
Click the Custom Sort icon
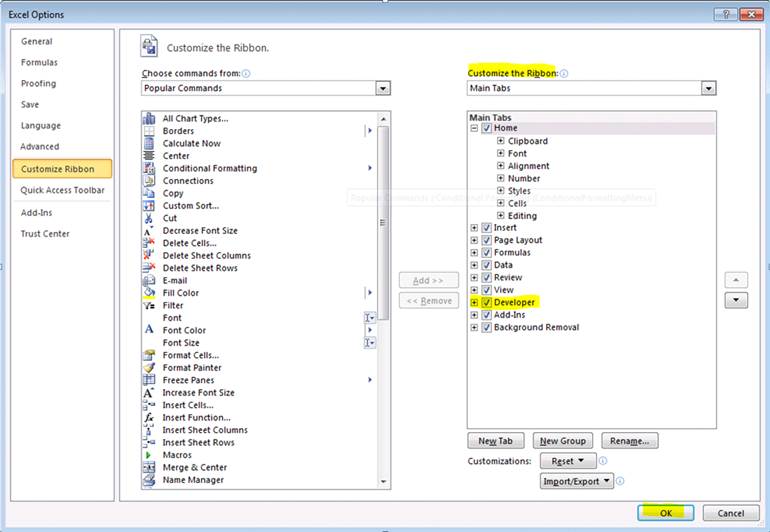coord(149,205)
